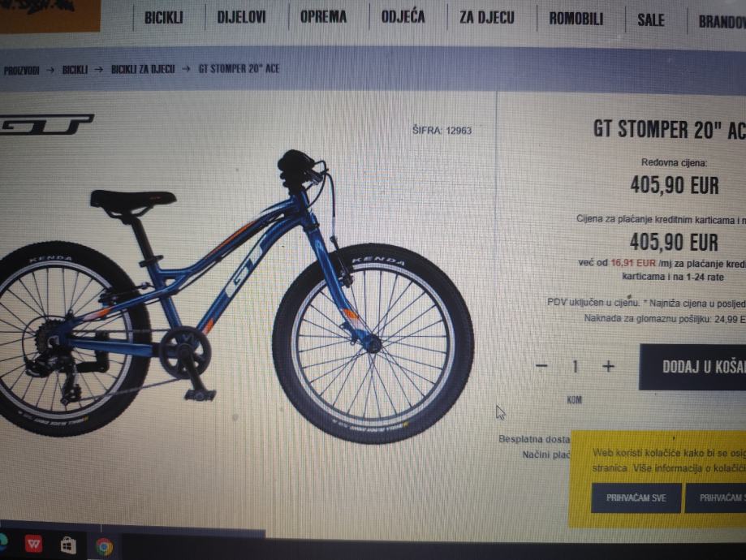Open the OPREMA menu

pos(323,17)
